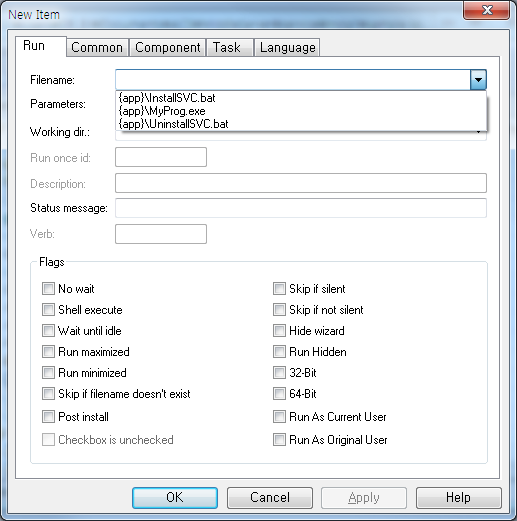This screenshot has height=521, width=517.
Task: Open Help for this dialog
Action: point(459,498)
